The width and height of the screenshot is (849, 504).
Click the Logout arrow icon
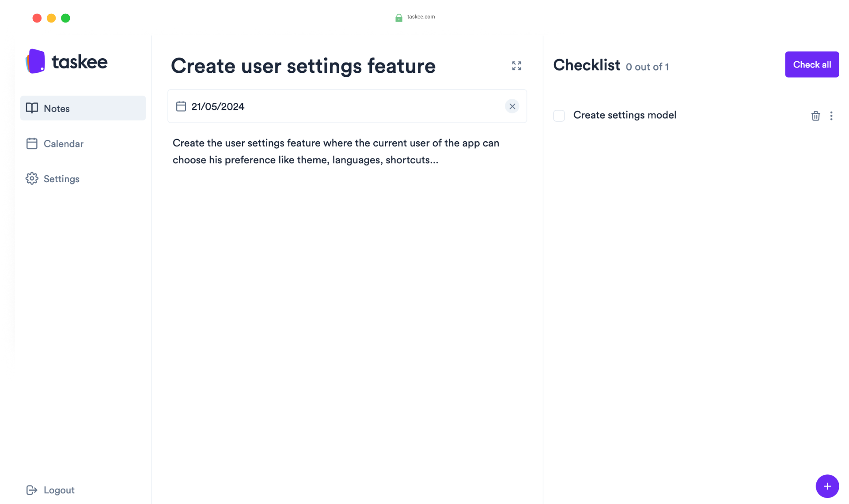pos(32,490)
